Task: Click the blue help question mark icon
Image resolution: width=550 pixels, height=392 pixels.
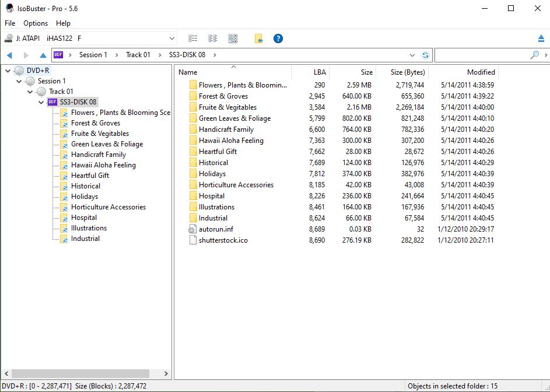Action: [278, 38]
